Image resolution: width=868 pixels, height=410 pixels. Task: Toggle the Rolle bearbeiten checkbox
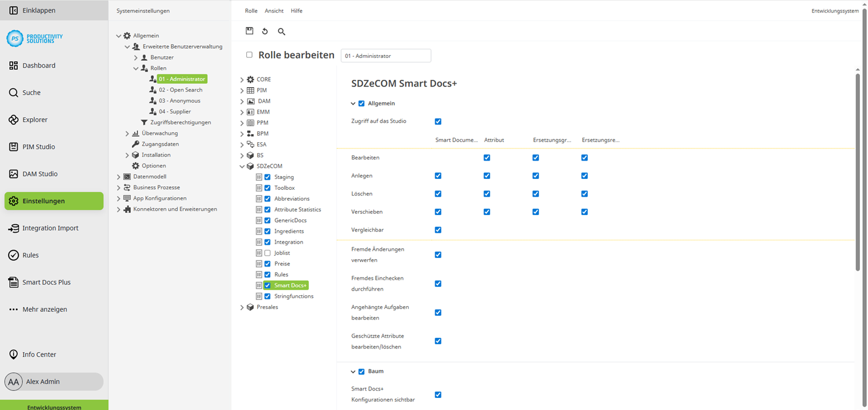point(249,54)
